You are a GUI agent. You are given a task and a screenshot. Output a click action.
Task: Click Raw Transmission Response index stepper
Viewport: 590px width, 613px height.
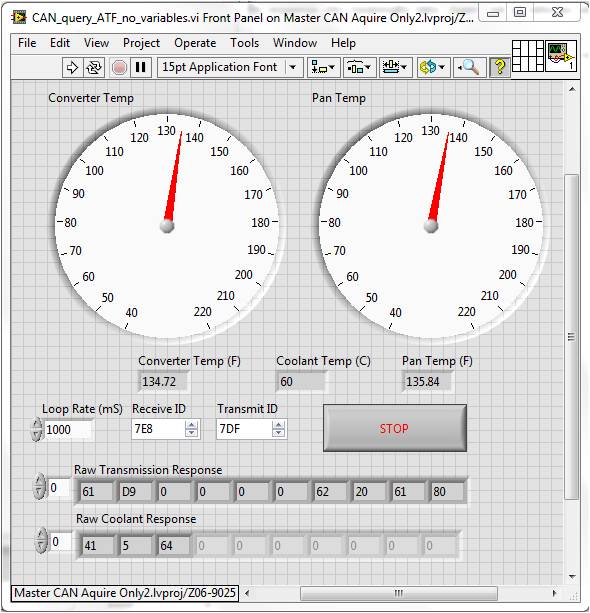tap(39, 486)
